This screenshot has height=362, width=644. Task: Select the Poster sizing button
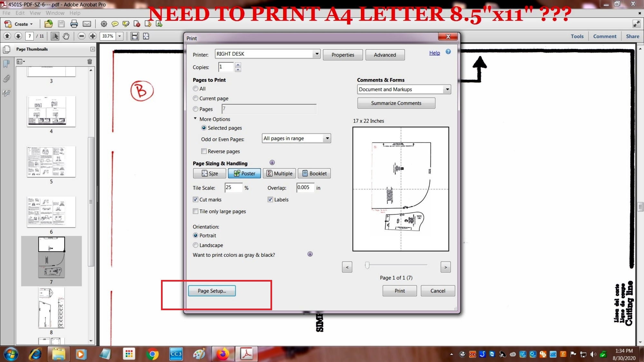[x=244, y=173]
